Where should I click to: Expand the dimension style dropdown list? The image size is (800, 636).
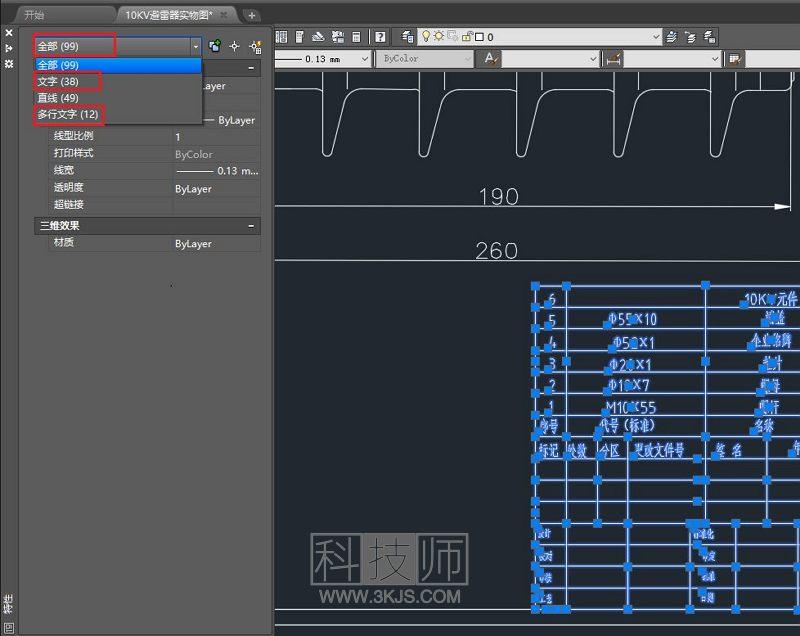tap(715, 59)
